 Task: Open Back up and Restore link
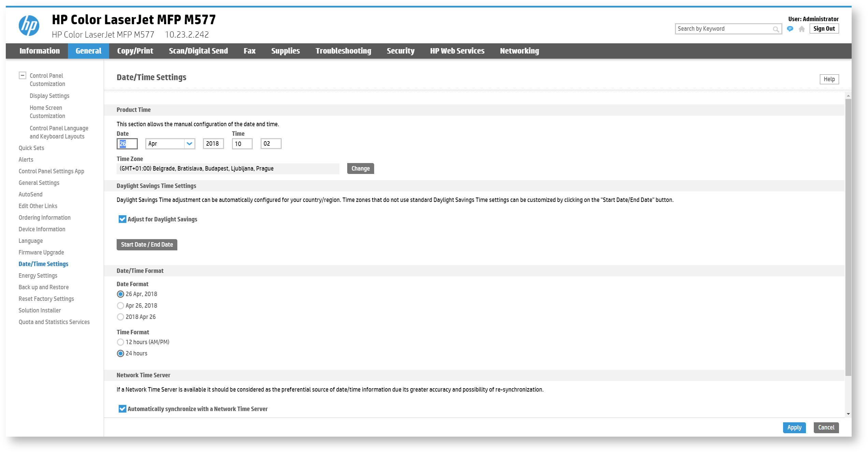[x=44, y=287]
